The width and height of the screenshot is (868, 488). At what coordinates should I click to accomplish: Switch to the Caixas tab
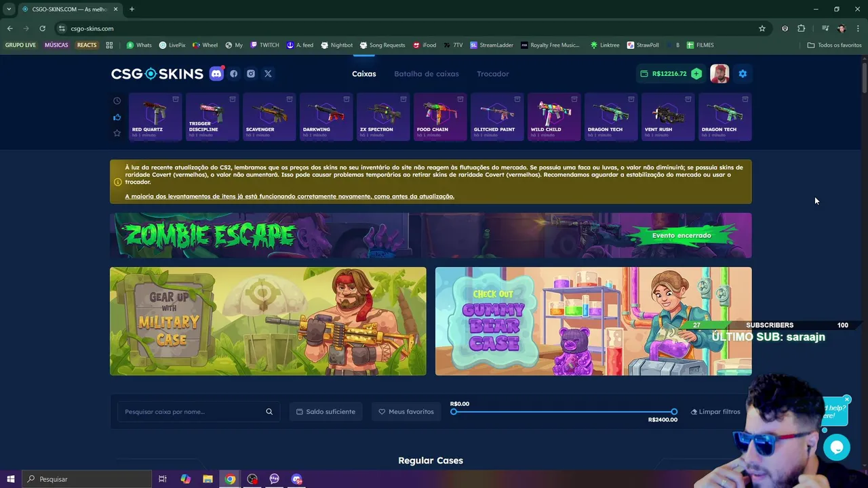click(364, 74)
